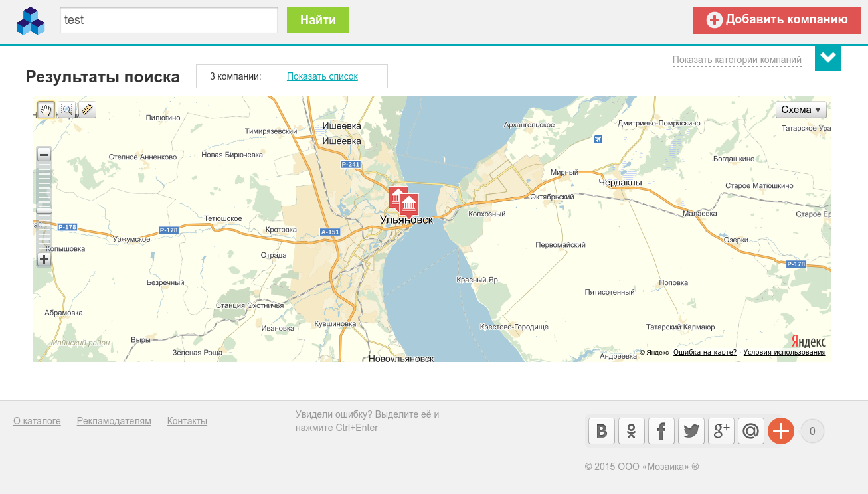Zoom in the map with plus button
Image resolution: width=868 pixels, height=494 pixels.
point(44,259)
